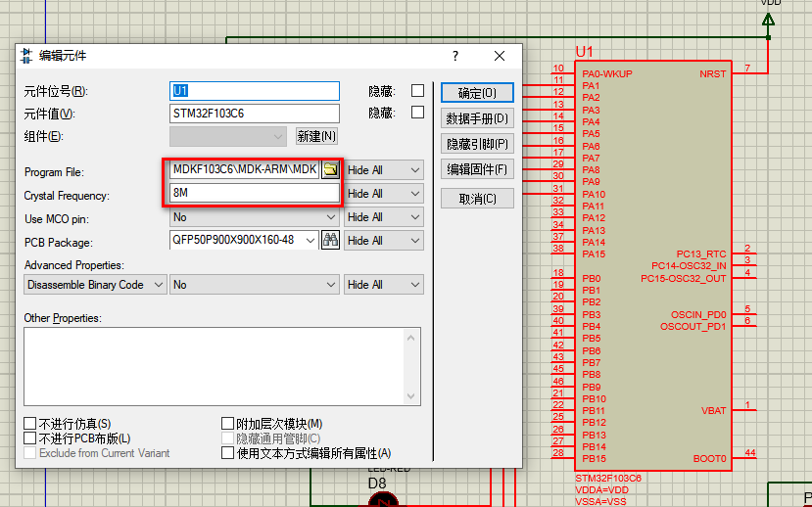Click the VDD power terminal arrow
The height and width of the screenshot is (507, 812).
click(x=769, y=20)
